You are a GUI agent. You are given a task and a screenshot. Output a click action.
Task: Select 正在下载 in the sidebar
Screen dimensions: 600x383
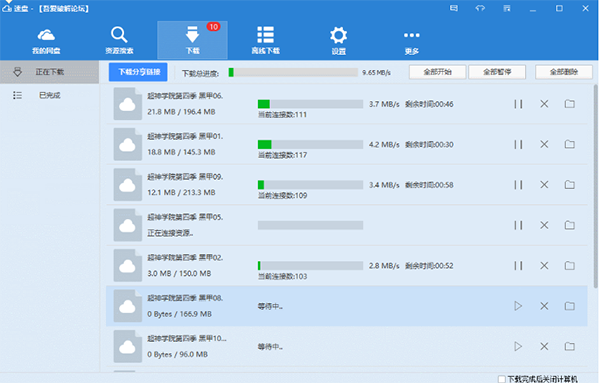(x=49, y=72)
